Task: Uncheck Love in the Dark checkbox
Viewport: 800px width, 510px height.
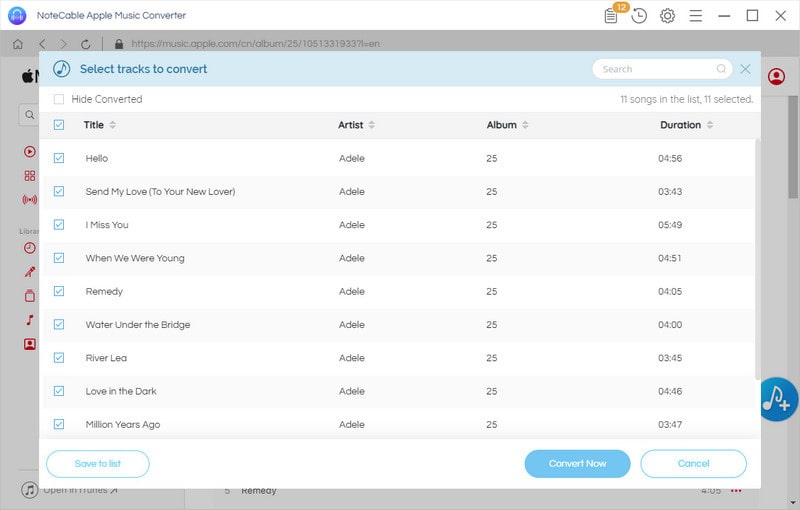Action: [59, 391]
